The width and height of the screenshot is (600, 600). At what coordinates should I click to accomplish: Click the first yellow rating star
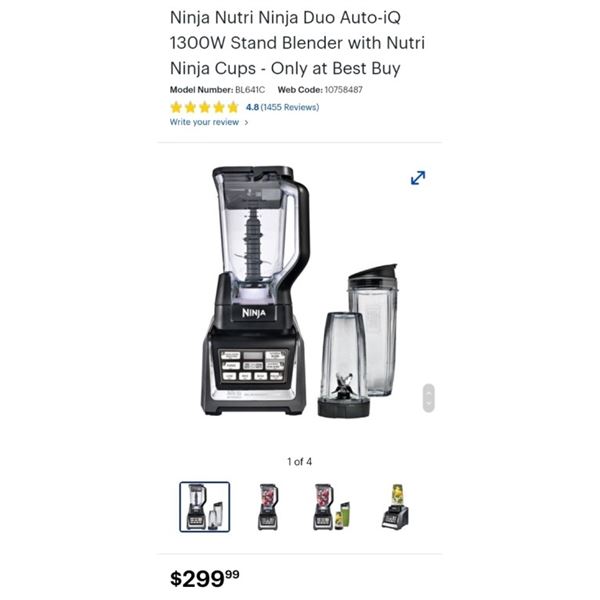coord(176,108)
